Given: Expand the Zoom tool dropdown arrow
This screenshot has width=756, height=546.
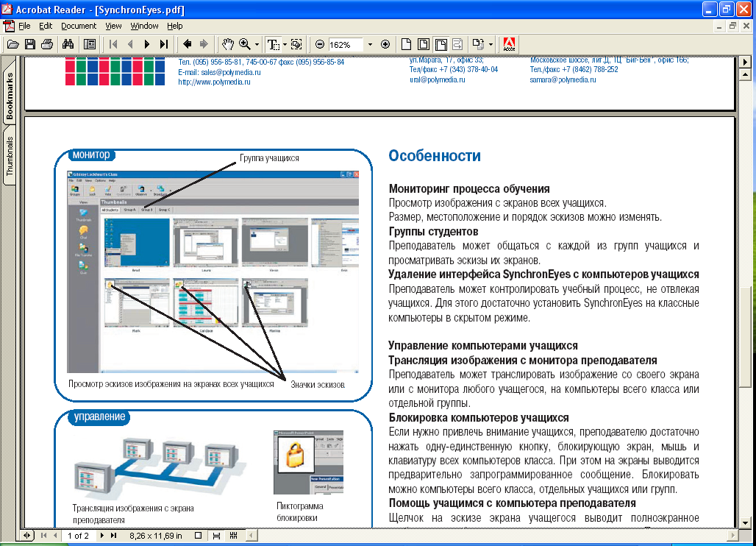Looking at the screenshot, I should 257,45.
